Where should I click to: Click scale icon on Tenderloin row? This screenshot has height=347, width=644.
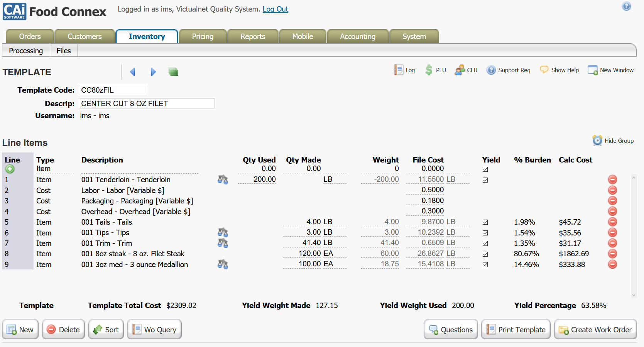(x=223, y=179)
